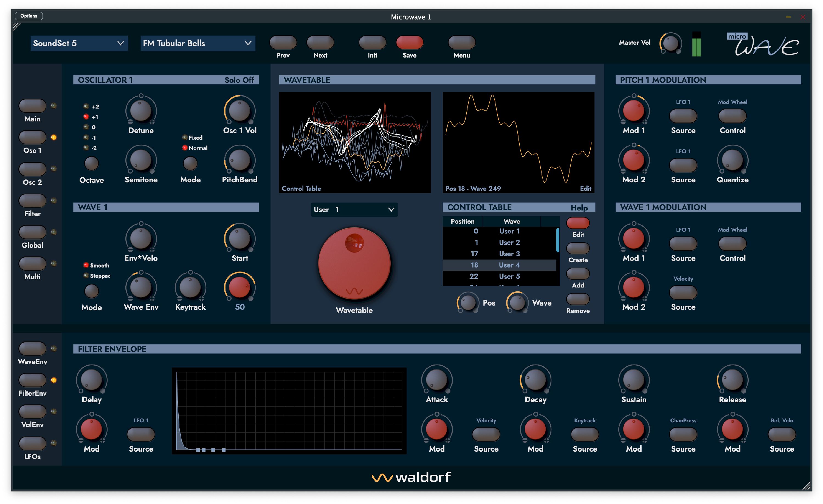The width and height of the screenshot is (823, 504).
Task: Show the VolEnv envelope section
Action: tap(32, 412)
